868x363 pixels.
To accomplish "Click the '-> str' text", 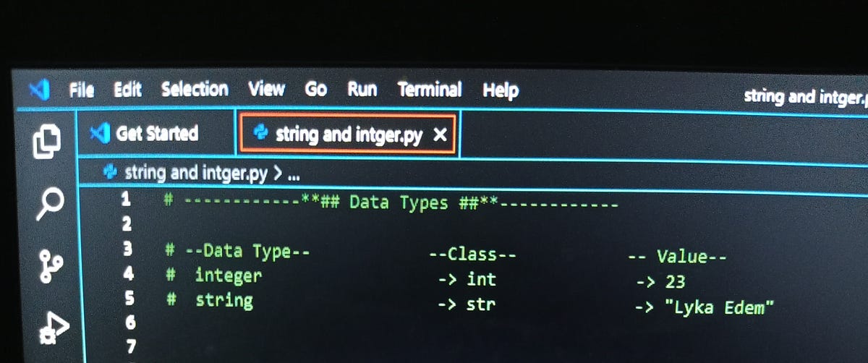I will (467, 304).
